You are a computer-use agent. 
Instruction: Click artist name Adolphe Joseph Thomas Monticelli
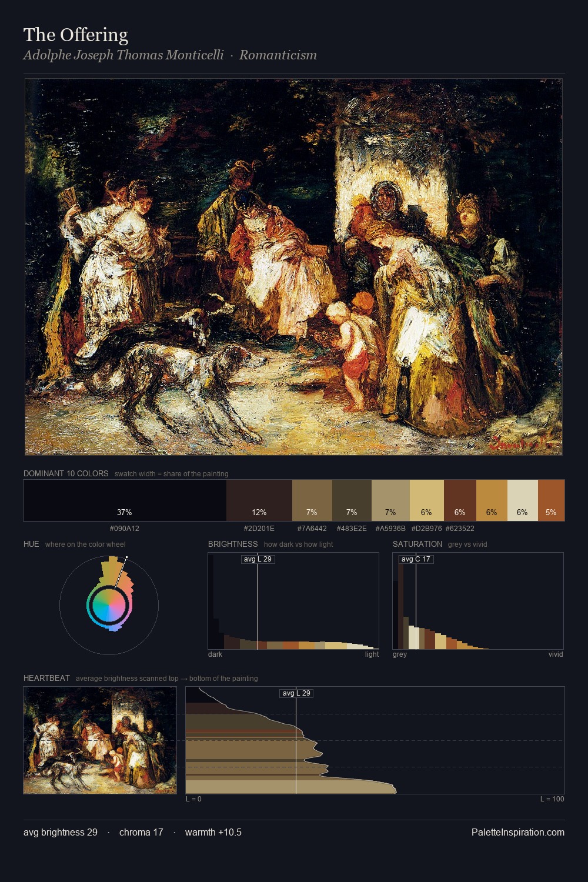pos(123,55)
